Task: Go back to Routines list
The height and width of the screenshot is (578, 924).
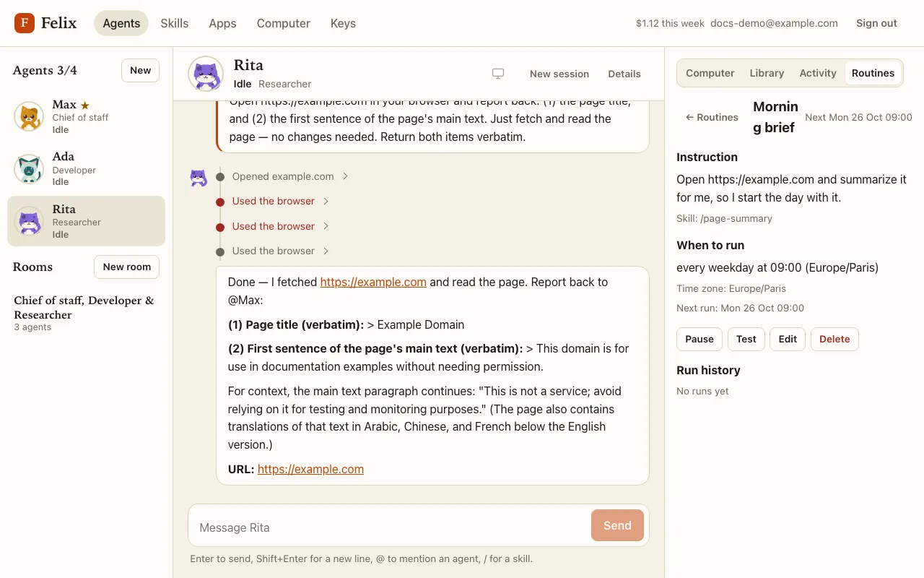Action: 712,117
